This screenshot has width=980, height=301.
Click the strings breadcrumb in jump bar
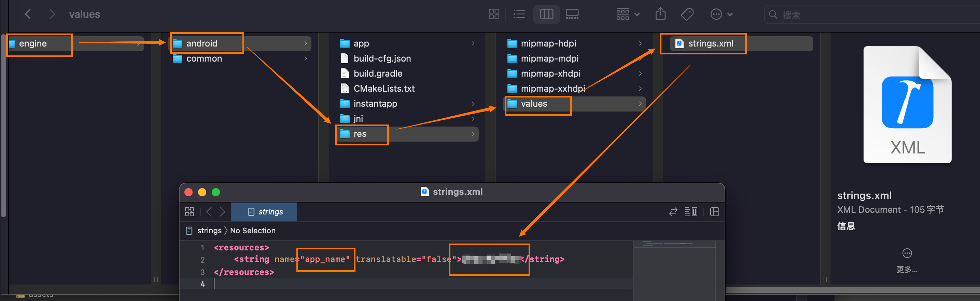[209, 231]
